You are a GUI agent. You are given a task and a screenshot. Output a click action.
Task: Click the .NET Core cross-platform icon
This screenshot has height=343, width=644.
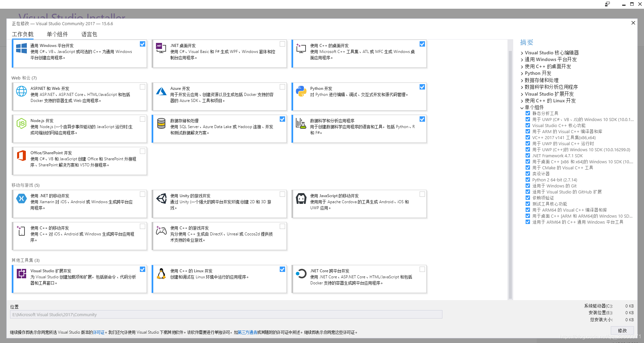301,274
